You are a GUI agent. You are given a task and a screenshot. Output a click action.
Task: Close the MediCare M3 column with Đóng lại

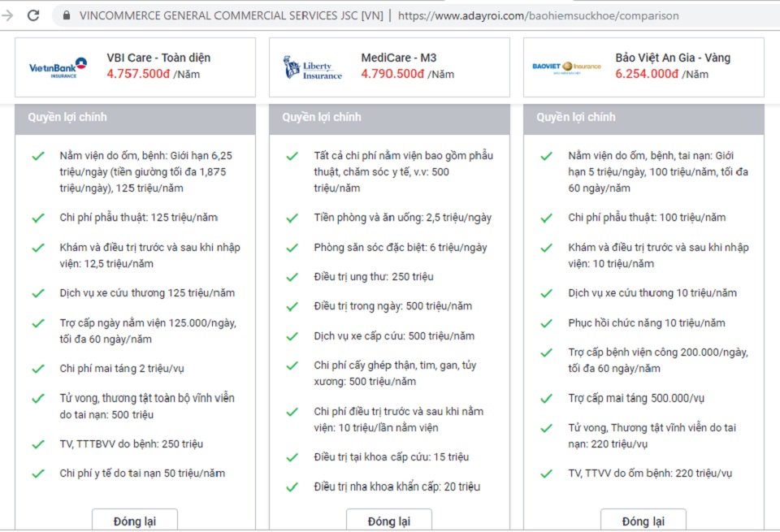pos(389,520)
